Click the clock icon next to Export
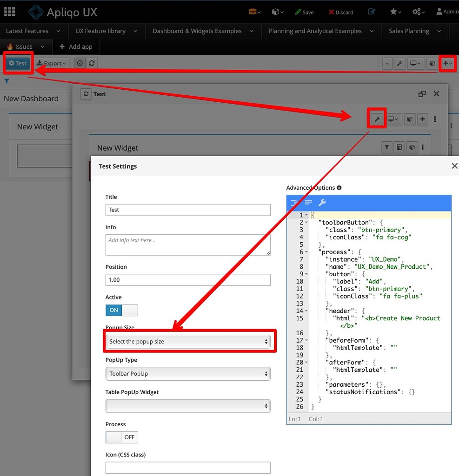This screenshot has width=459, height=476. (79, 63)
